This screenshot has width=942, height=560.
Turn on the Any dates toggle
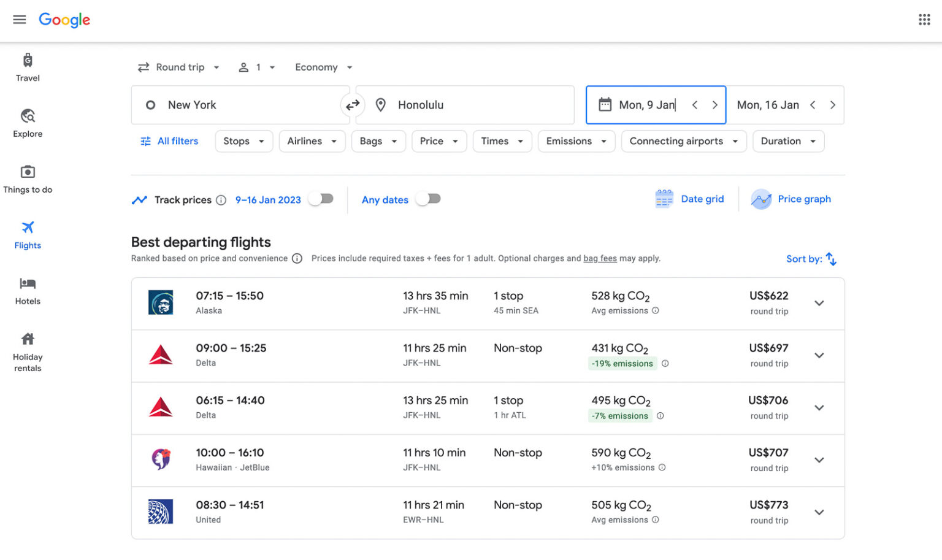pos(428,199)
